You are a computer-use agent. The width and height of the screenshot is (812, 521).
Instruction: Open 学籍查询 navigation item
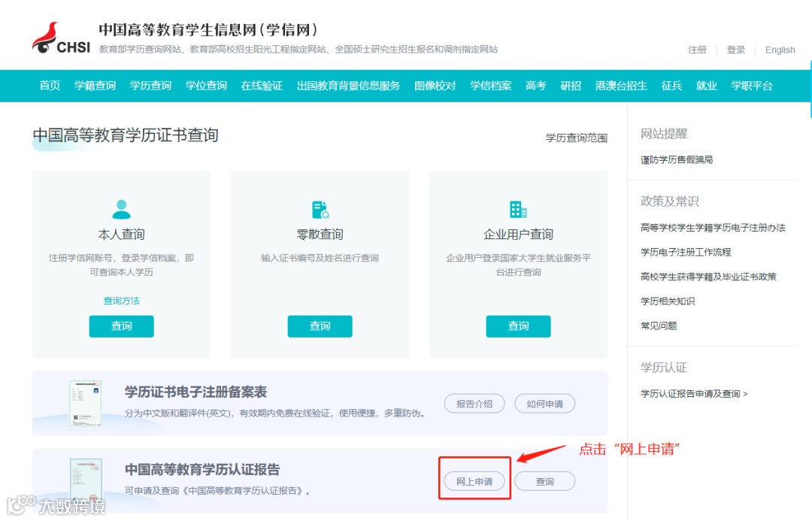tap(95, 86)
